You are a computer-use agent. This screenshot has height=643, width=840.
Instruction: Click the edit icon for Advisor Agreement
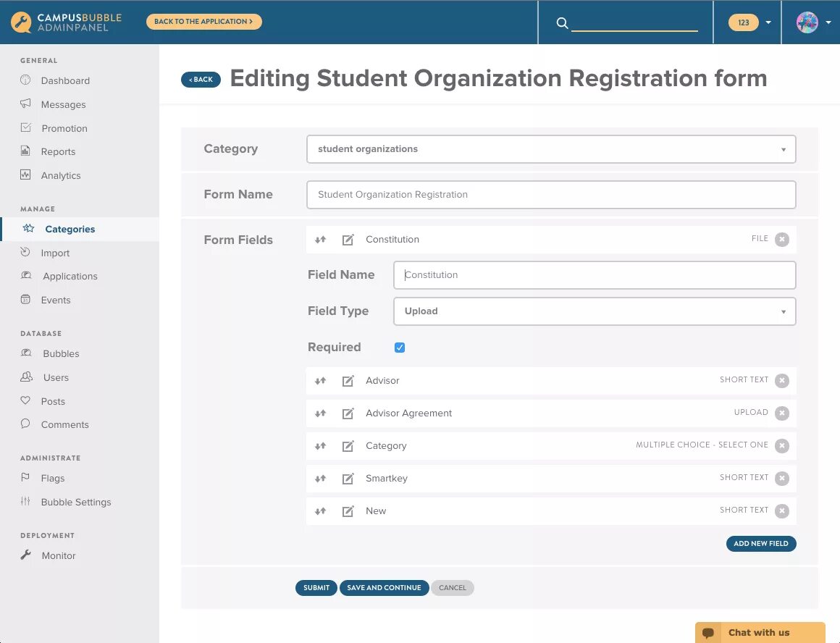pos(348,413)
